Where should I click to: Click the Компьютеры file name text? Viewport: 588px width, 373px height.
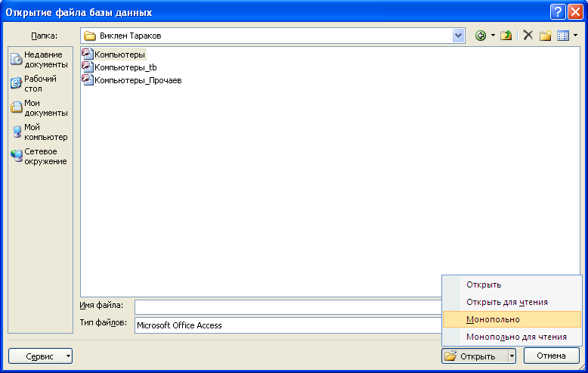119,54
